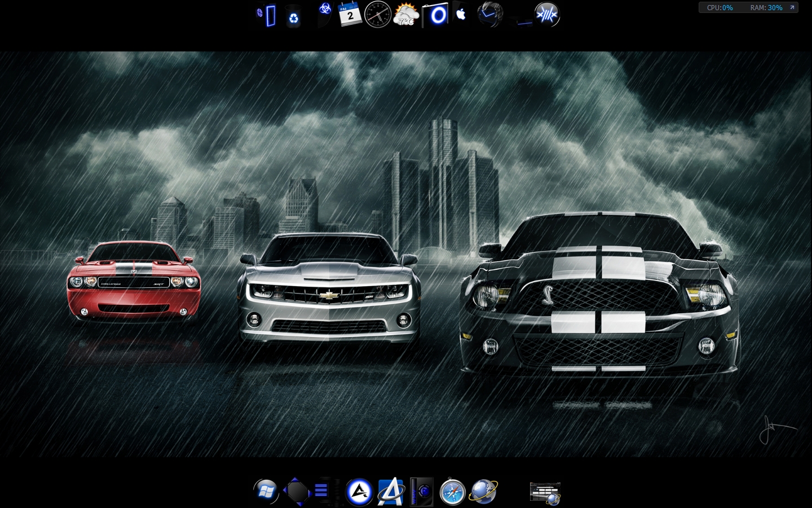Click the black diamond with blue arrows

pyautogui.click(x=297, y=492)
